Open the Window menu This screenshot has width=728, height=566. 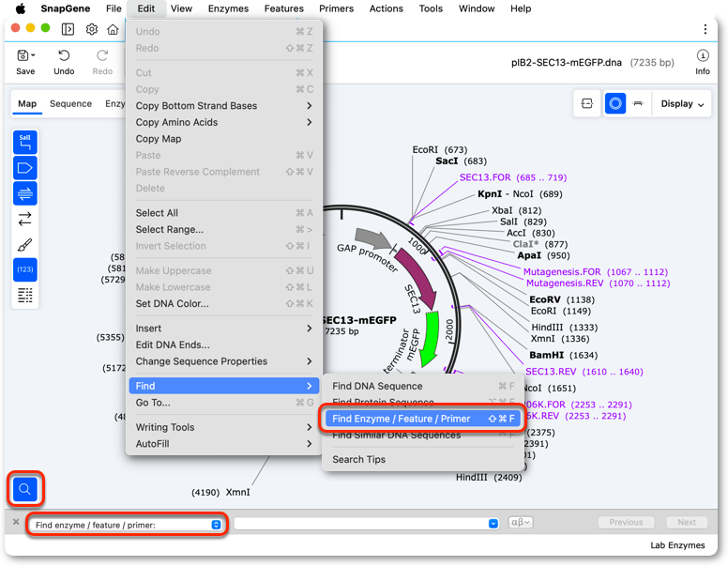click(x=477, y=8)
